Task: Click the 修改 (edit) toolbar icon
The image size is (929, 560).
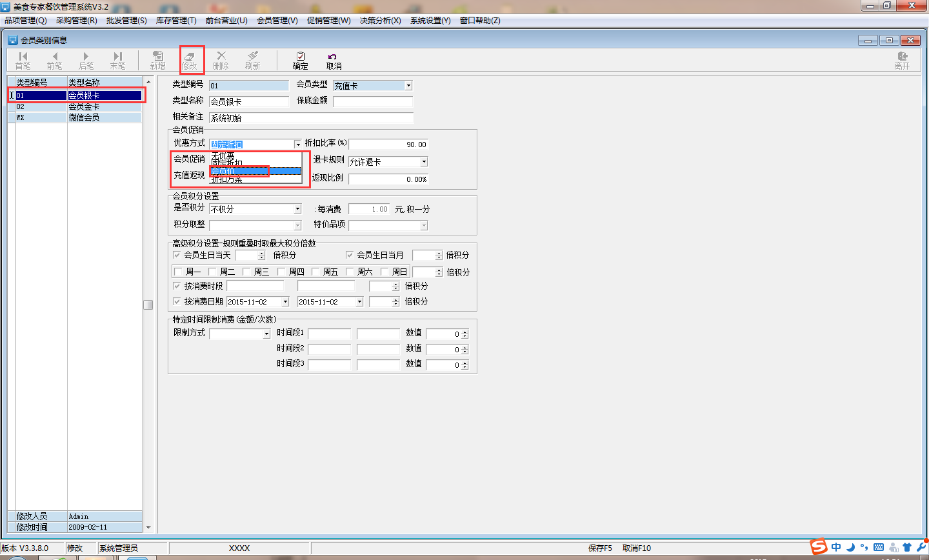Action: click(190, 60)
